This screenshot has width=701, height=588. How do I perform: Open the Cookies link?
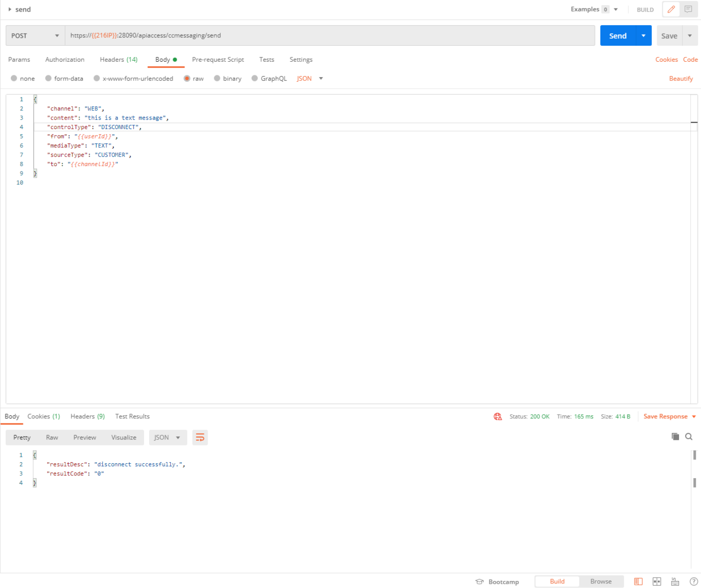[x=666, y=59]
